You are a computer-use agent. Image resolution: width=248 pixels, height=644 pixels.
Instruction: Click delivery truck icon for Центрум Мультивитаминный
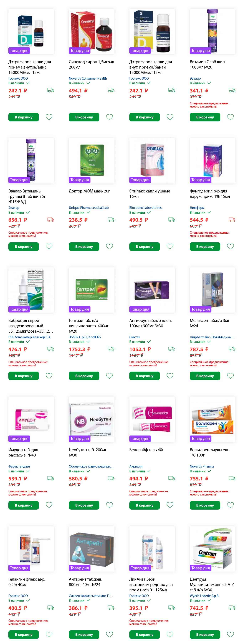click(x=232, y=608)
